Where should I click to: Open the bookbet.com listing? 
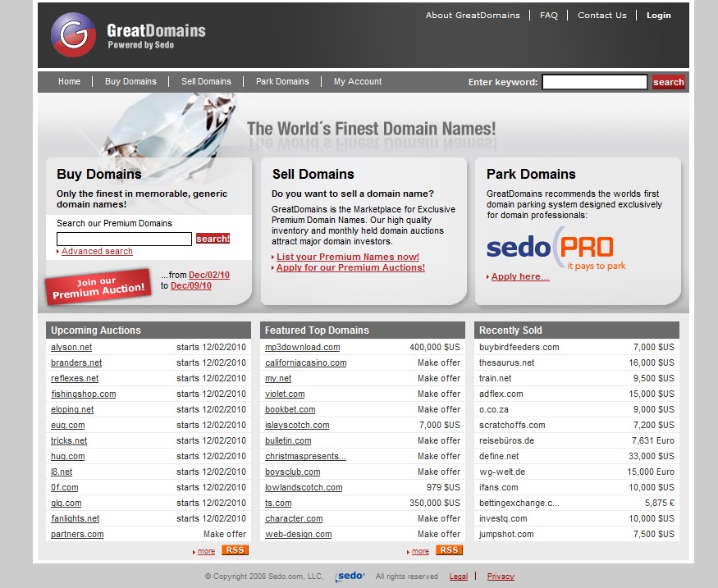click(x=290, y=409)
